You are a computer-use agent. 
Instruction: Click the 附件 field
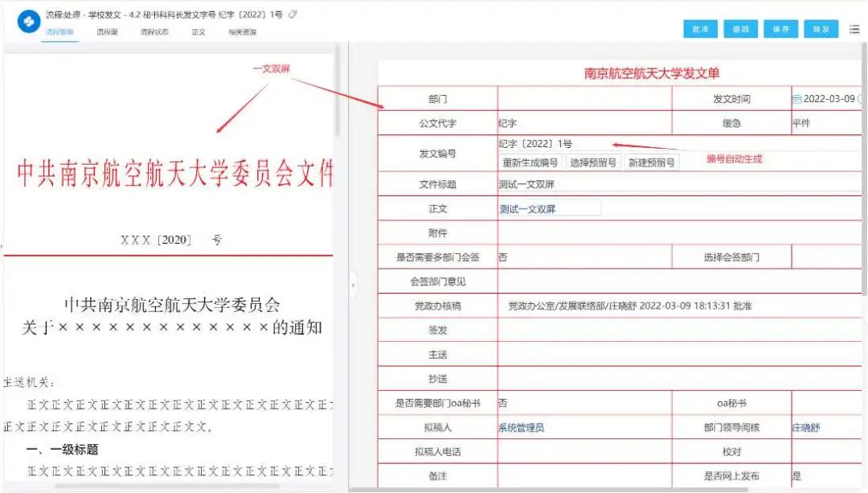pyautogui.click(x=680, y=232)
